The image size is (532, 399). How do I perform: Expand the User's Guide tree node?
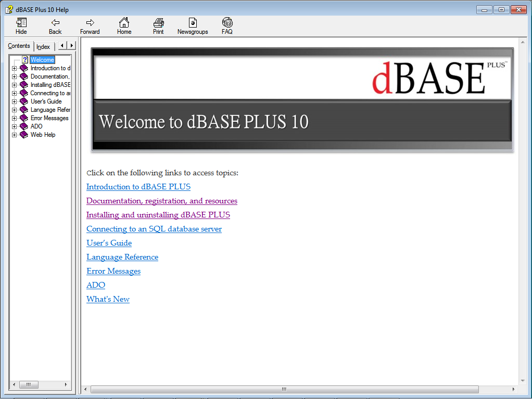coord(14,101)
